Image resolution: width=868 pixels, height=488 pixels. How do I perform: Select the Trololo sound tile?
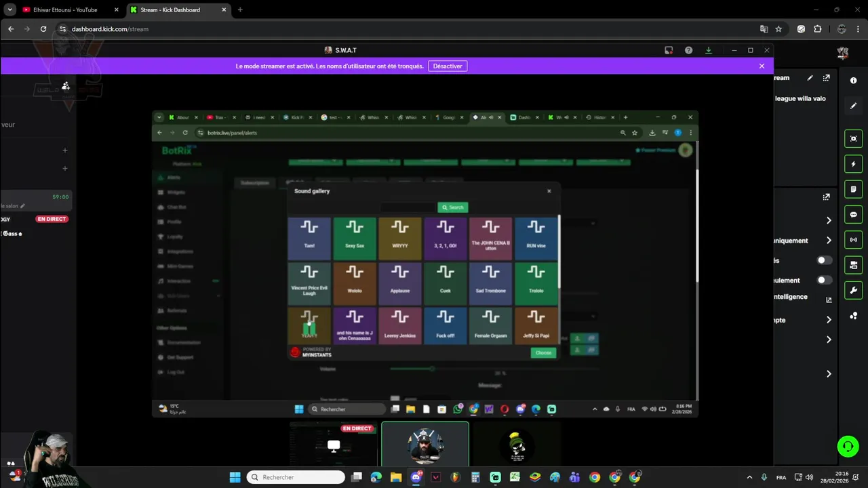click(536, 283)
